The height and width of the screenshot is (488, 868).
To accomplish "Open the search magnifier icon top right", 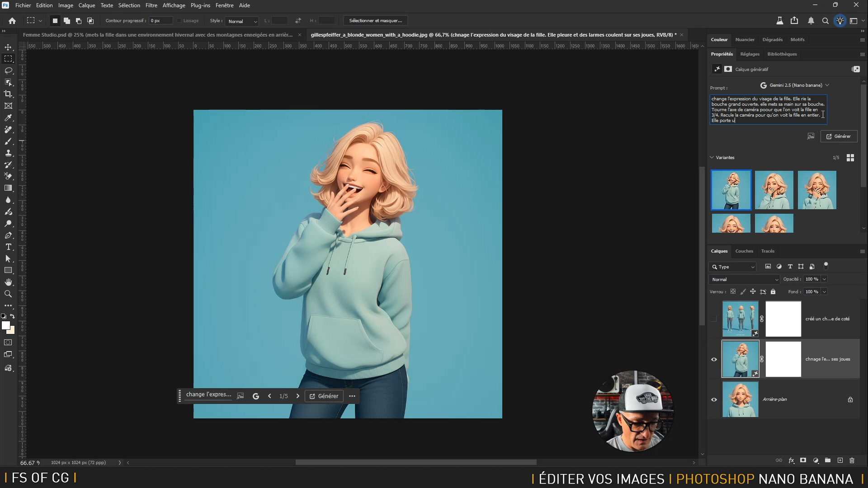I will [825, 21].
